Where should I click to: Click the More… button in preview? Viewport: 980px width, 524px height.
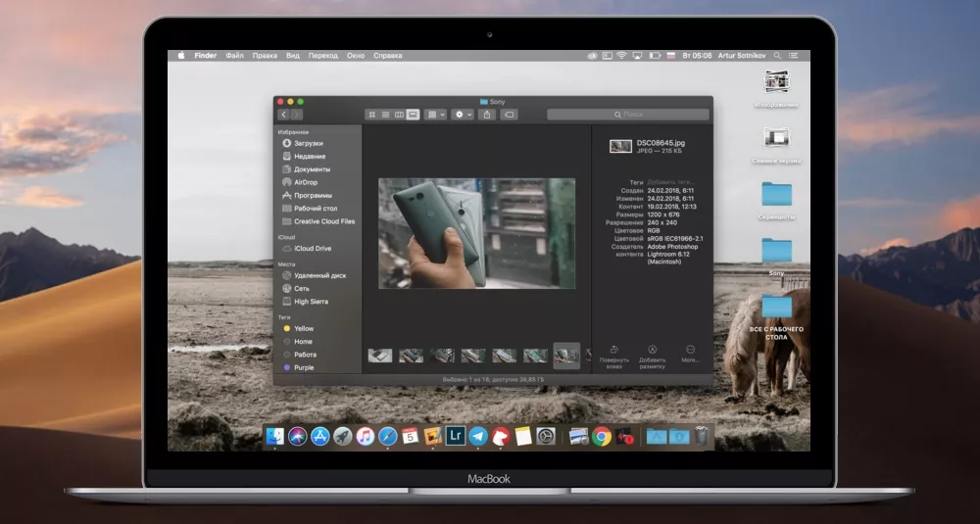tap(690, 355)
